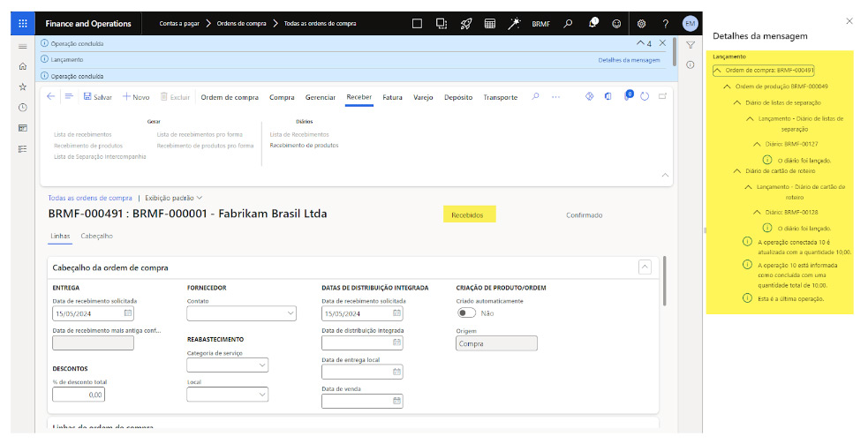Open Favorites star icon in sidebar
The width and height of the screenshot is (868, 444).
click(x=22, y=87)
